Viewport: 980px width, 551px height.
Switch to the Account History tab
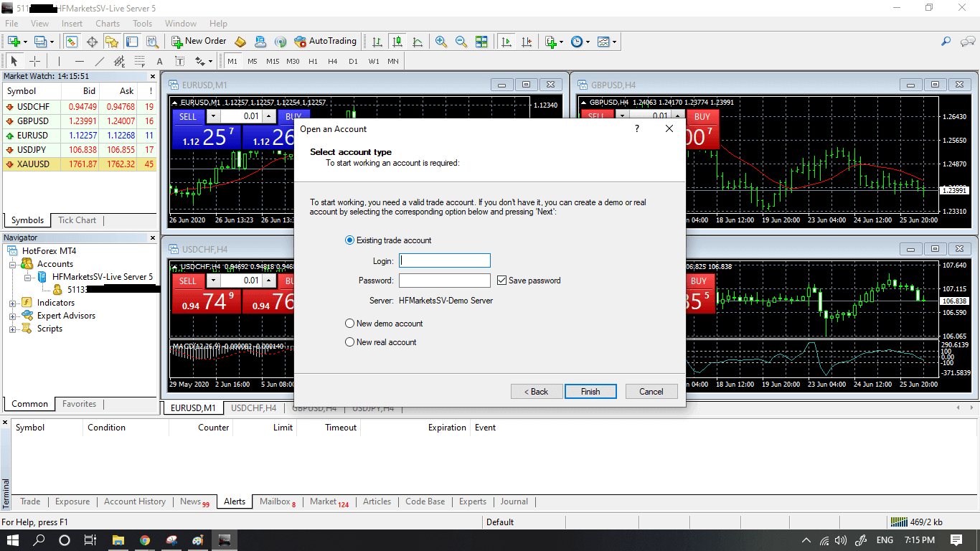pos(135,501)
